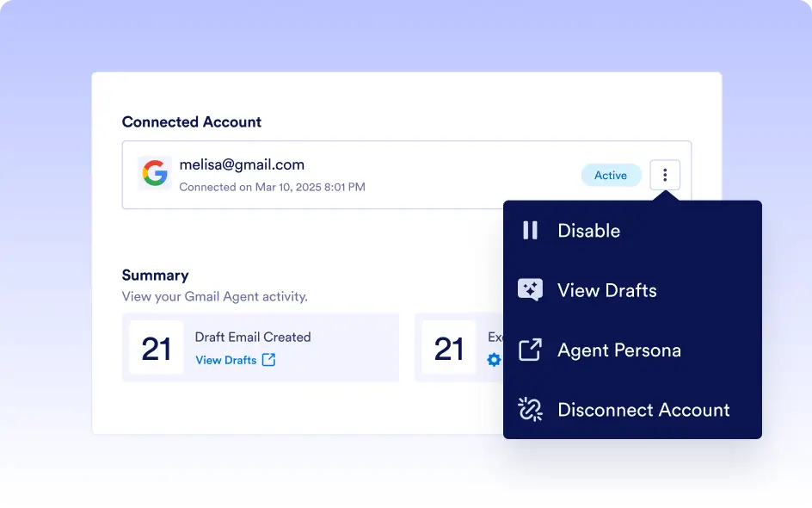Open Agent Persona from the menu
The height and width of the screenshot is (508, 812).
[632, 350]
